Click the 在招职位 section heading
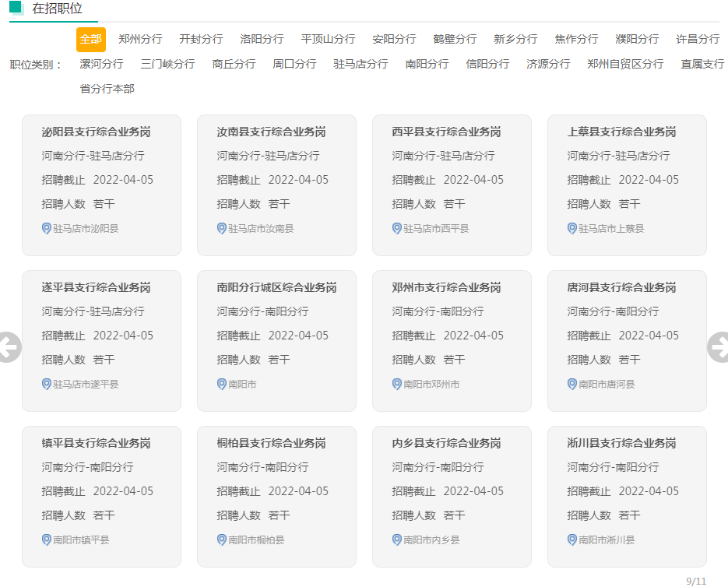 (x=57, y=9)
